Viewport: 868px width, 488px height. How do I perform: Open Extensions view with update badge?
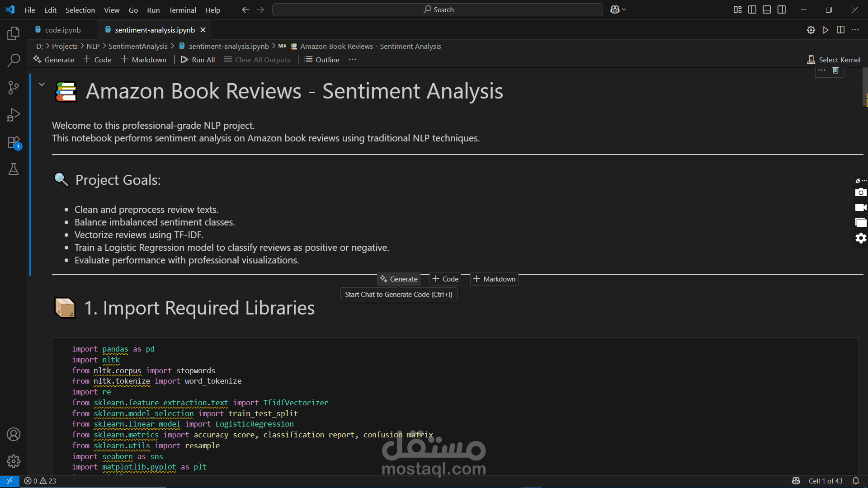pos(14,142)
